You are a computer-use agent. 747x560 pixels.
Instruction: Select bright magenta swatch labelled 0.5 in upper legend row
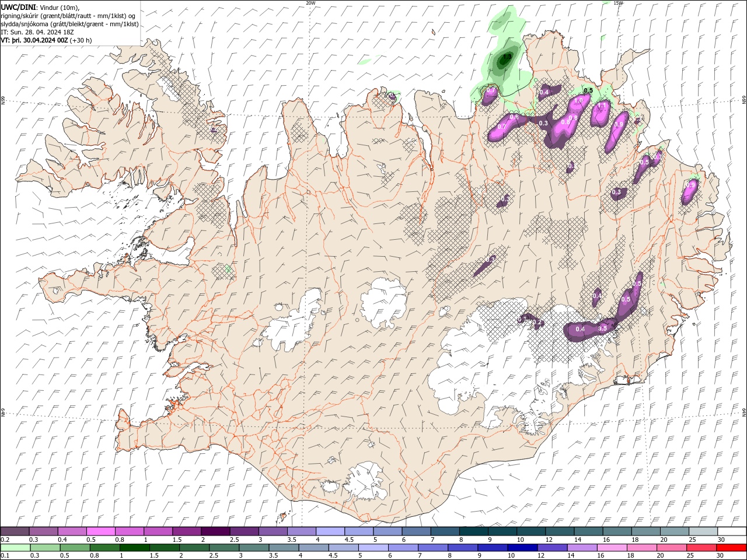click(x=101, y=531)
